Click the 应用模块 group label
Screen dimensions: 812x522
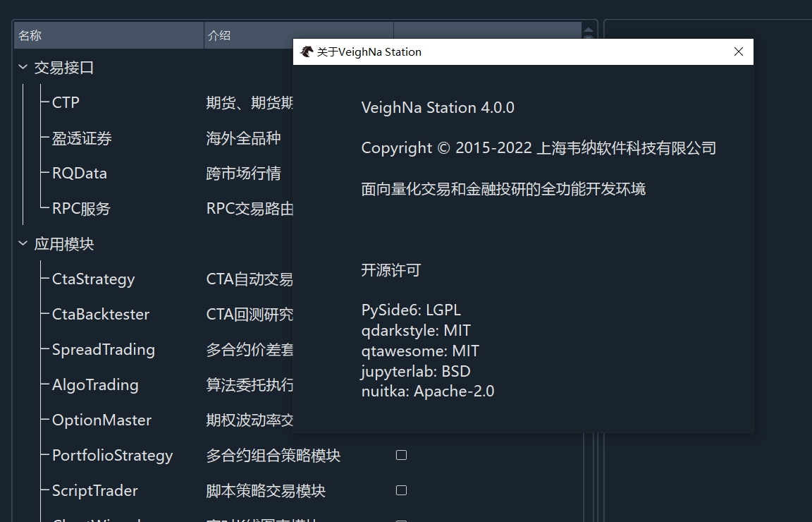click(x=64, y=243)
